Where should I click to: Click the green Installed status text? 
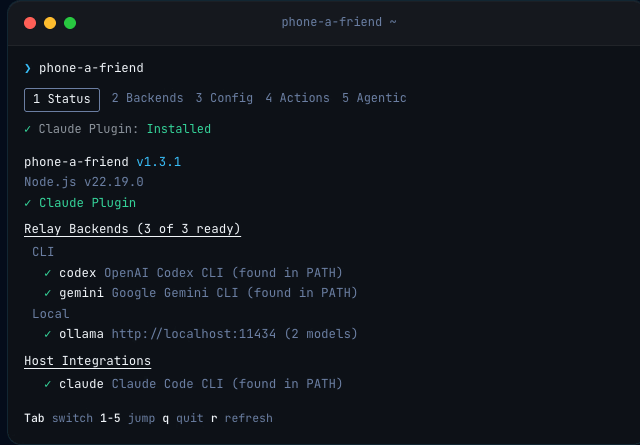click(x=179, y=129)
